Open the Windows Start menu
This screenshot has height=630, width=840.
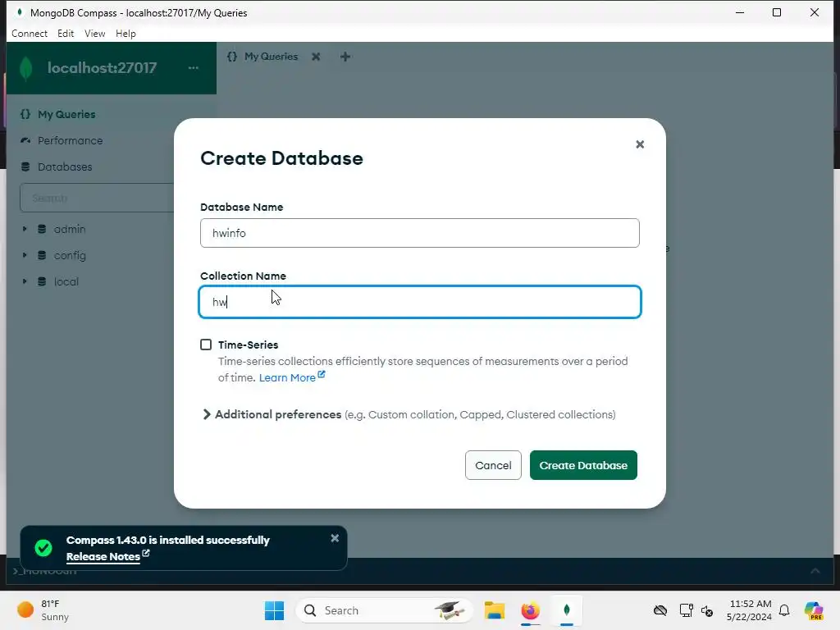click(274, 610)
